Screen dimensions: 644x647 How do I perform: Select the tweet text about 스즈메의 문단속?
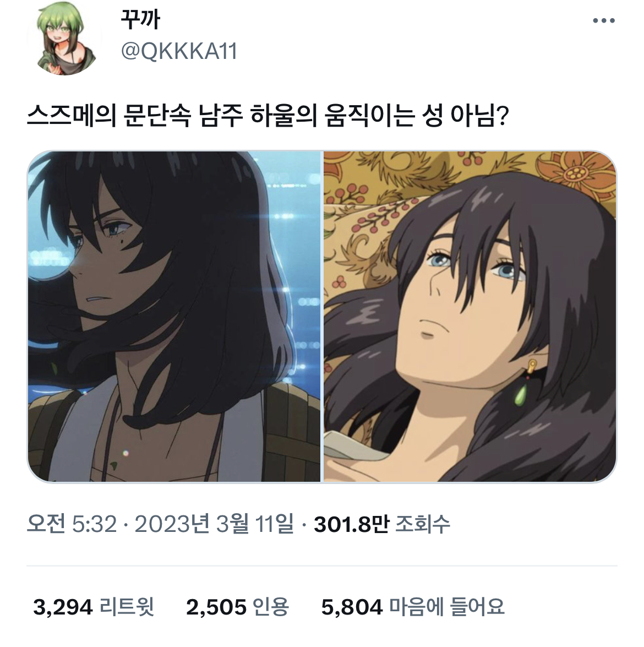click(268, 116)
